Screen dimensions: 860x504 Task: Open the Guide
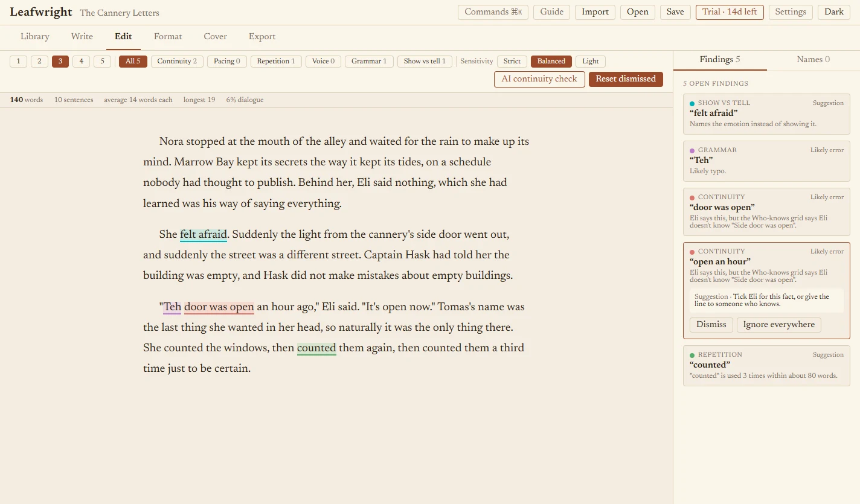point(552,12)
